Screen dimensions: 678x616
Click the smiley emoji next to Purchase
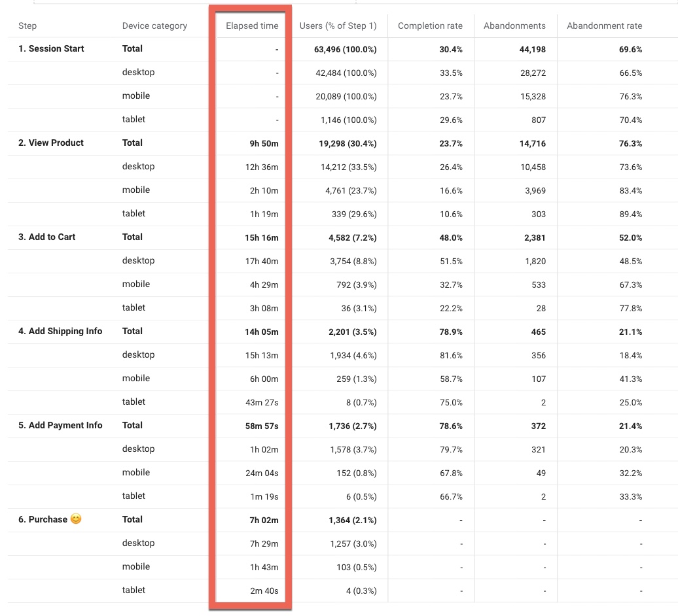tap(76, 519)
